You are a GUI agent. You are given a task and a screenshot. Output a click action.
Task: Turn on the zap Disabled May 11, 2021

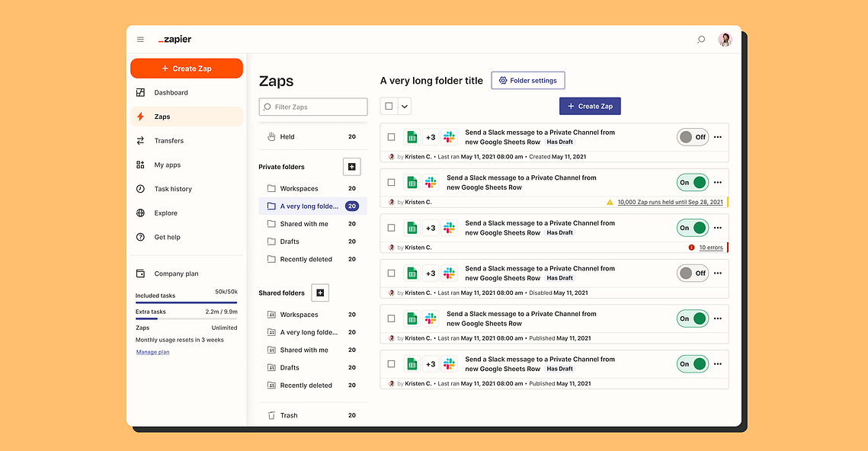[x=693, y=273]
